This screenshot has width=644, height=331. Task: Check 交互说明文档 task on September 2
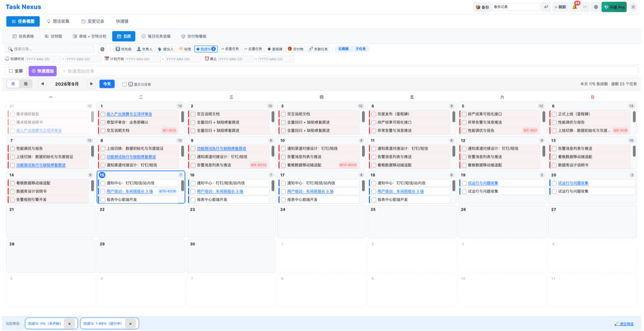coord(193,114)
